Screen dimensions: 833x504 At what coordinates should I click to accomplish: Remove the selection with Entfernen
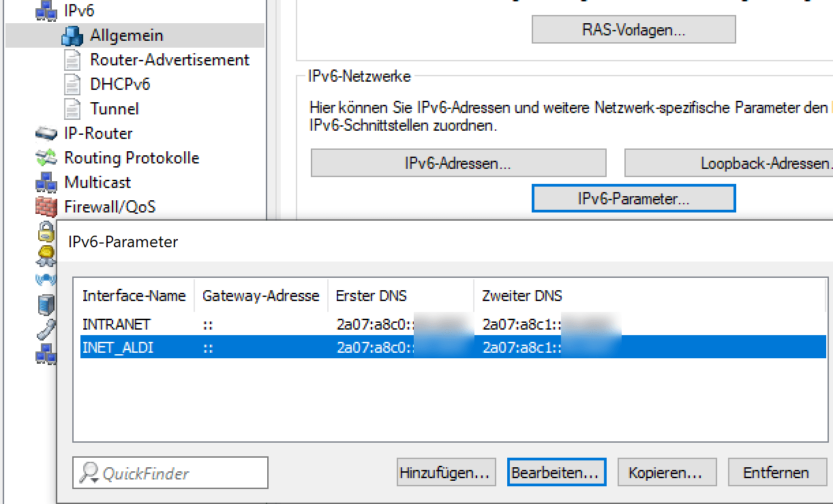(776, 471)
